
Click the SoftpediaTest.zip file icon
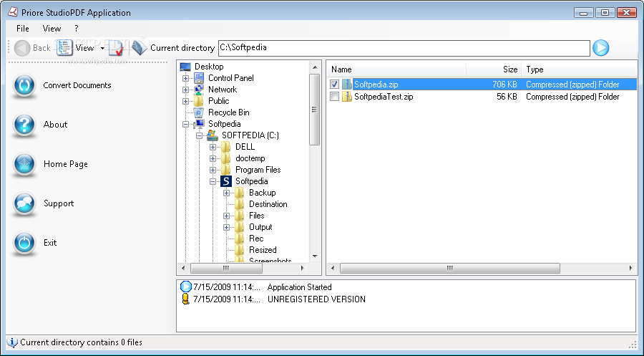coord(347,97)
